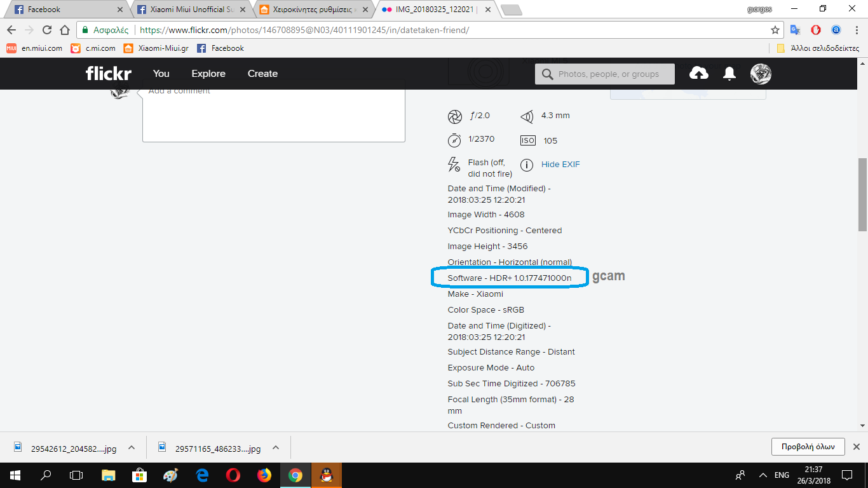
Task: Close the Xiaomi Miui Unofficial tab
Action: (244, 10)
